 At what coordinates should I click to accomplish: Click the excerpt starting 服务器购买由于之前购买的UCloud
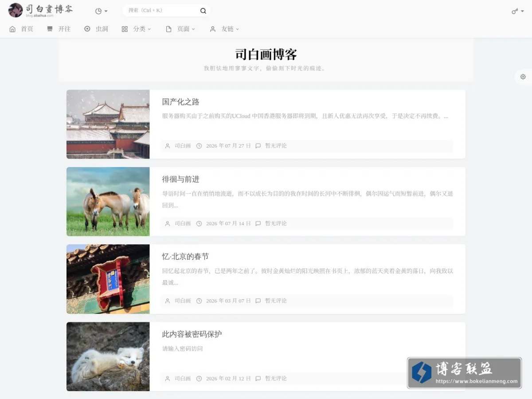[305, 116]
